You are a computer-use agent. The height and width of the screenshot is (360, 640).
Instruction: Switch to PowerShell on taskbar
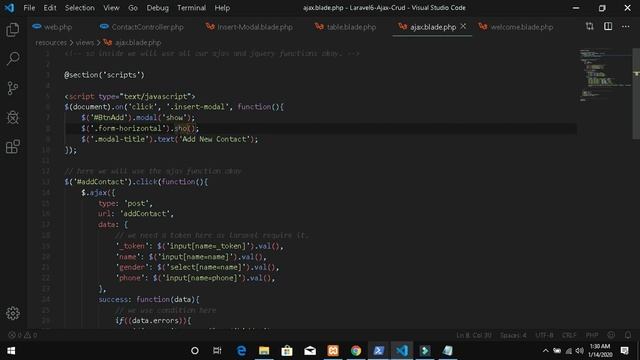pos(378,351)
